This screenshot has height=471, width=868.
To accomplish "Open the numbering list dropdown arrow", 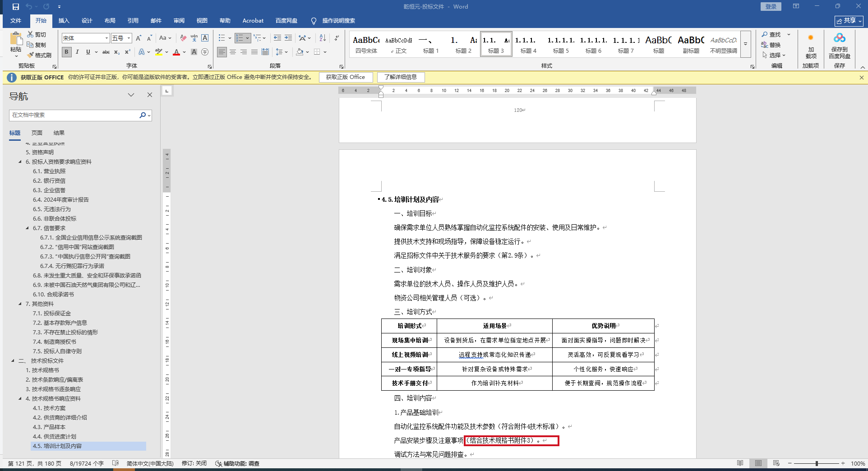I will (x=248, y=38).
